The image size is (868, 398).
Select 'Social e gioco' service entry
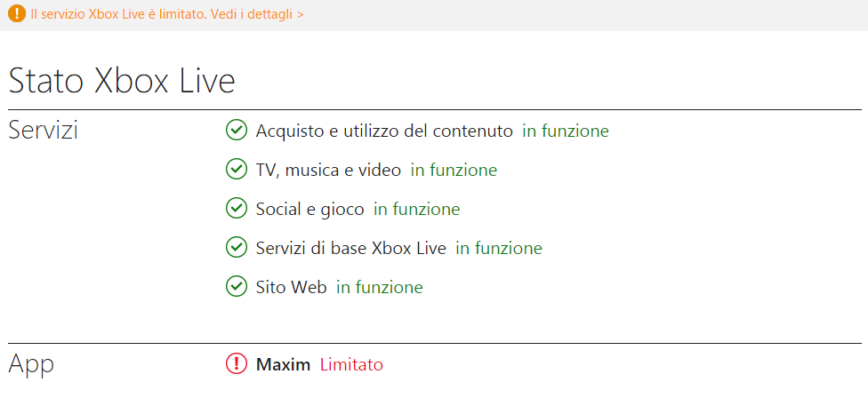tap(309, 210)
